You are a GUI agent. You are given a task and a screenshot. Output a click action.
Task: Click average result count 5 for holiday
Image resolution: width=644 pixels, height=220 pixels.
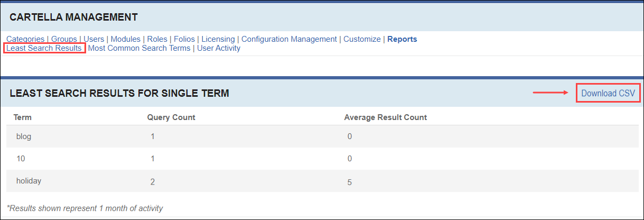tap(350, 182)
